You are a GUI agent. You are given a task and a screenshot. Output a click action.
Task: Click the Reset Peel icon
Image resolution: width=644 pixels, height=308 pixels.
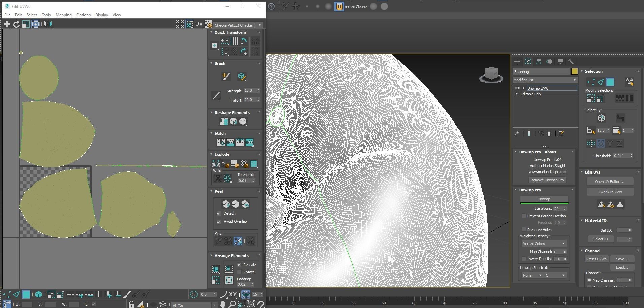click(x=245, y=204)
